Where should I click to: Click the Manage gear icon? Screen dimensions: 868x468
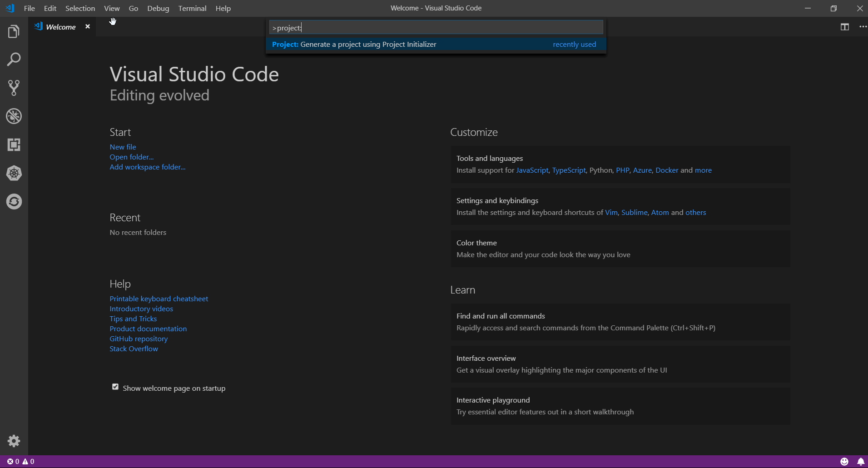pyautogui.click(x=14, y=441)
